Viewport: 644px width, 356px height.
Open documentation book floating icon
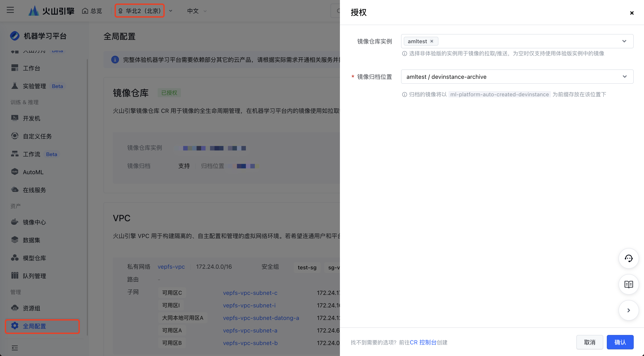[x=629, y=284]
